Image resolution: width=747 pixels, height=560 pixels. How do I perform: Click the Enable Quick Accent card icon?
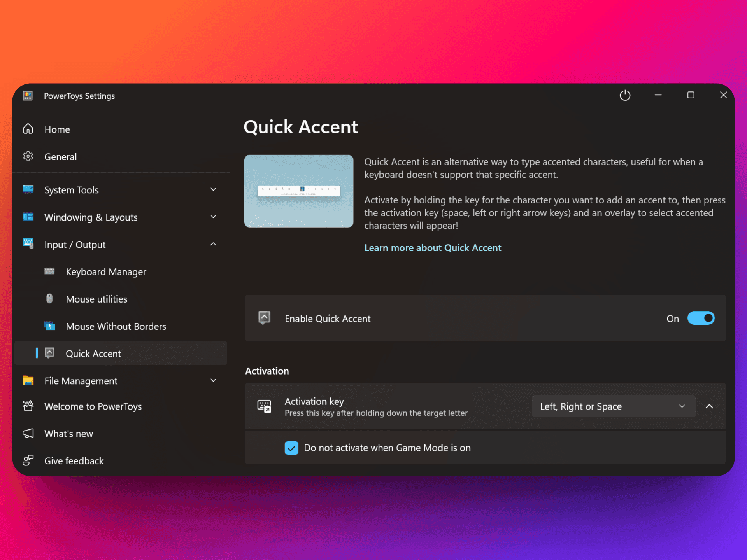(264, 318)
